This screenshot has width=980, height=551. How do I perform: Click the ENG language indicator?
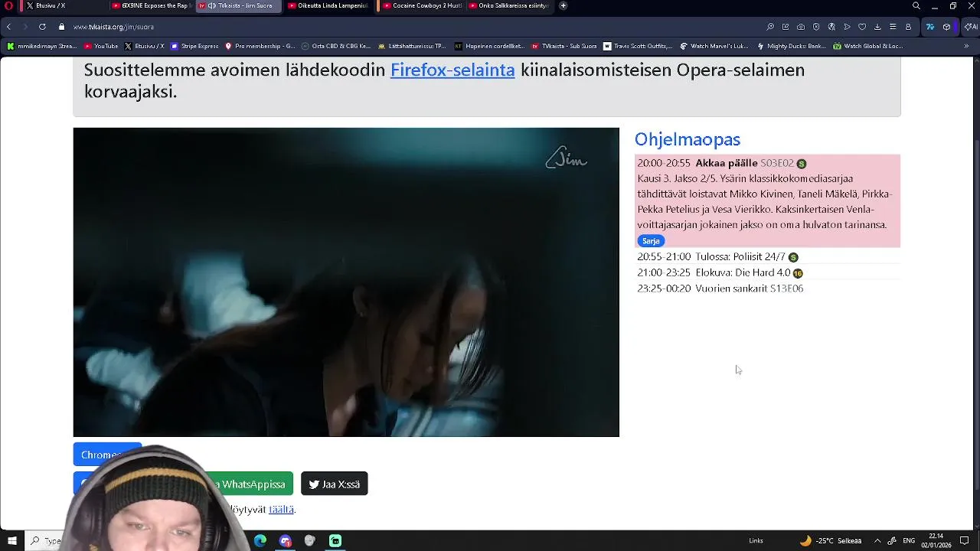[909, 541]
